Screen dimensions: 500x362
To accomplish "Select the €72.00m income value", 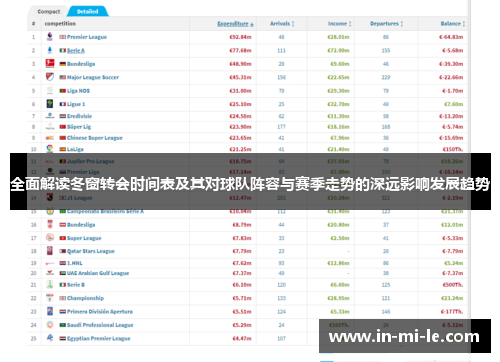I will coord(338,50).
